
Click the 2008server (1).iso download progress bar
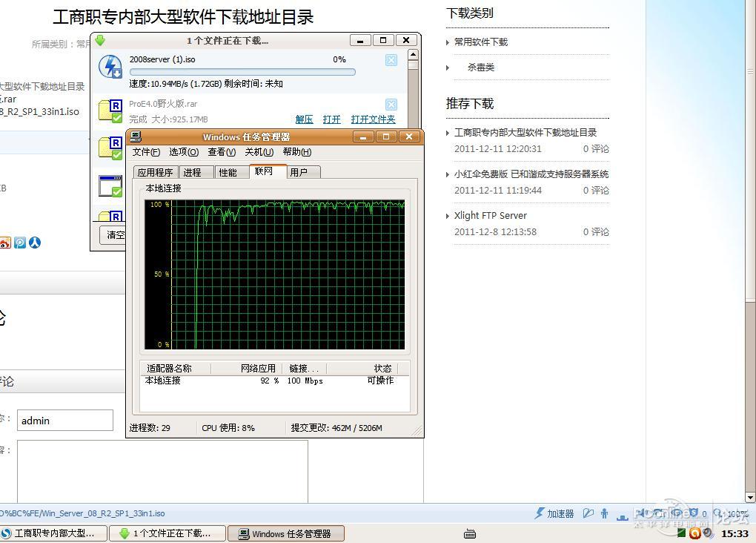point(242,72)
